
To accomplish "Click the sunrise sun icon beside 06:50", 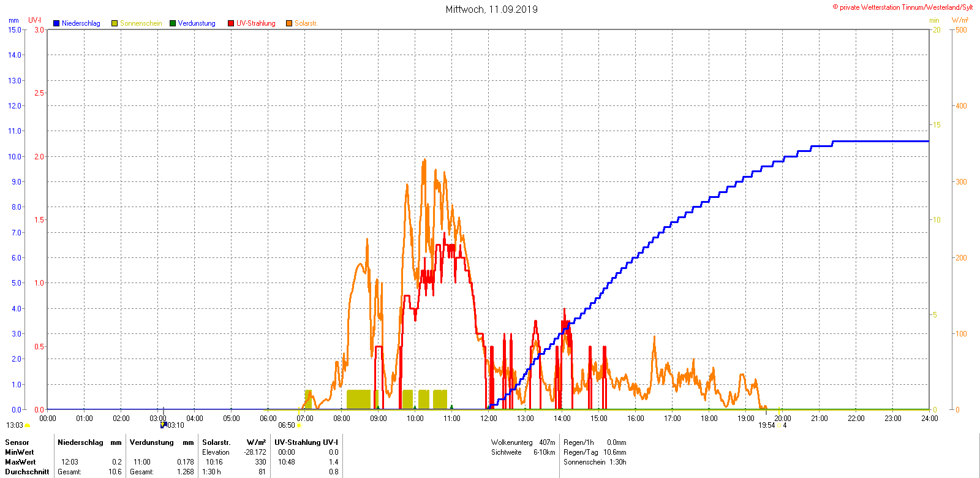I will point(300,425).
